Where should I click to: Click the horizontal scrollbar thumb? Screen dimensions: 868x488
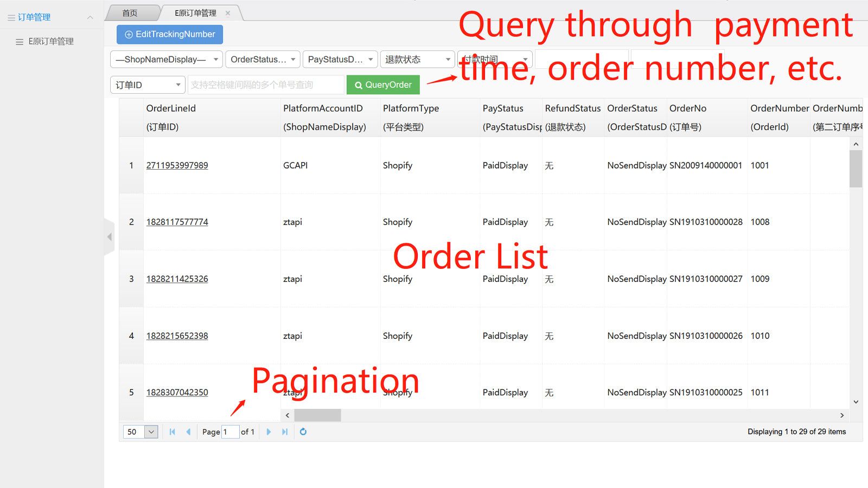click(318, 415)
